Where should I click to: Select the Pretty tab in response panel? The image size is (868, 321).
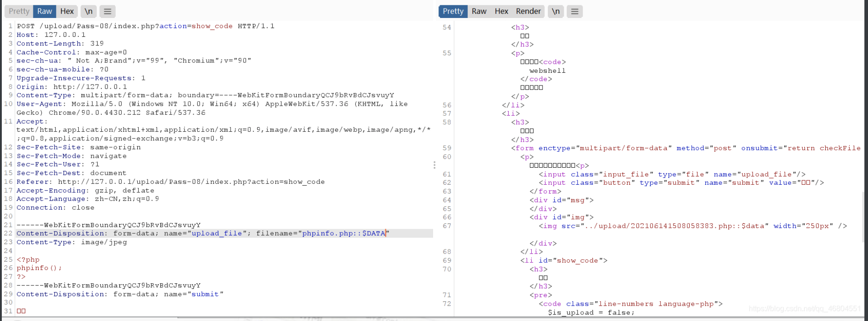[453, 11]
